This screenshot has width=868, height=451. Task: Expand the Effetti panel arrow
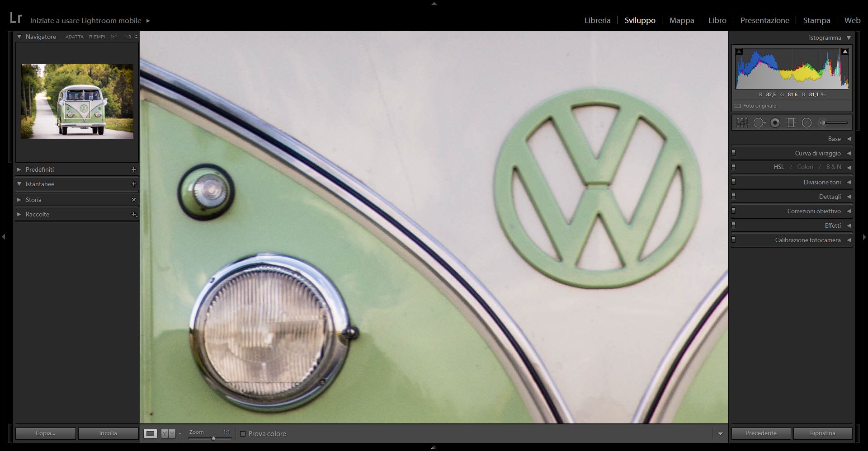pos(849,225)
